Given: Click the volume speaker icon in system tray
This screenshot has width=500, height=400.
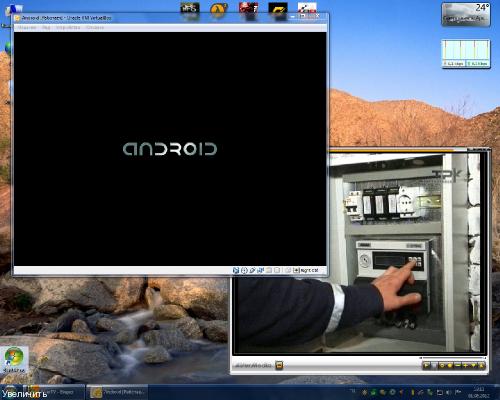Looking at the screenshot, I should [x=448, y=392].
